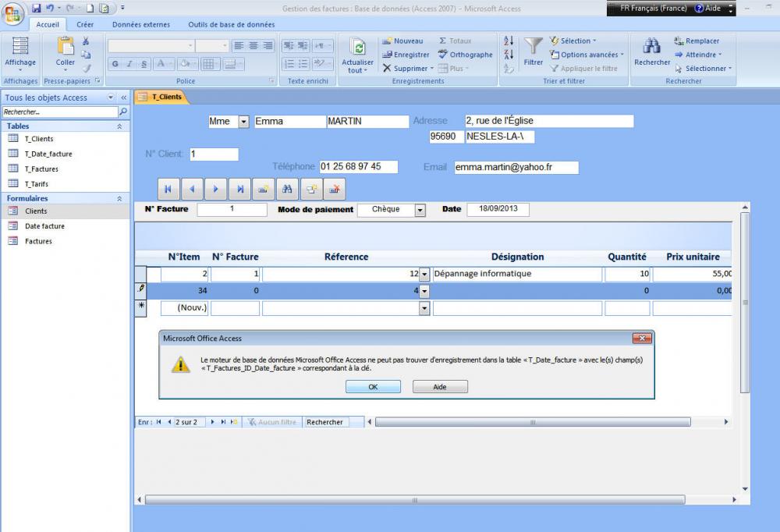Go to last record form button
The width and height of the screenshot is (780, 532).
pos(239,189)
